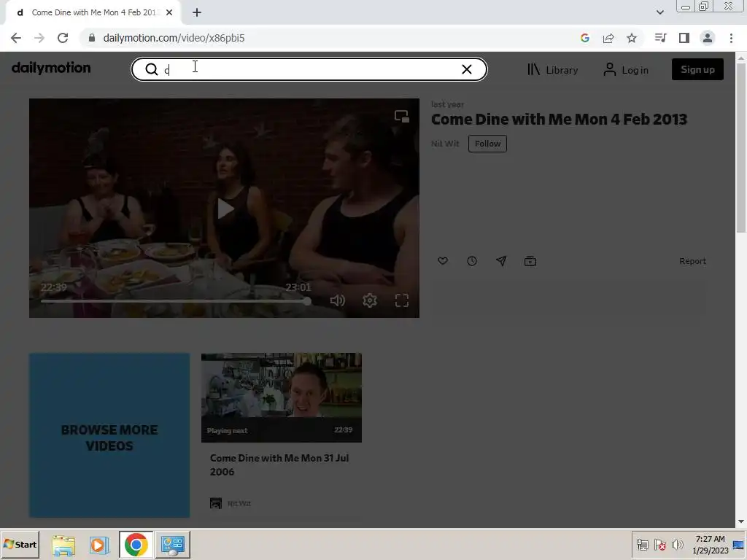747x560 pixels.
Task: Open a new browser tab
Action: 197,12
